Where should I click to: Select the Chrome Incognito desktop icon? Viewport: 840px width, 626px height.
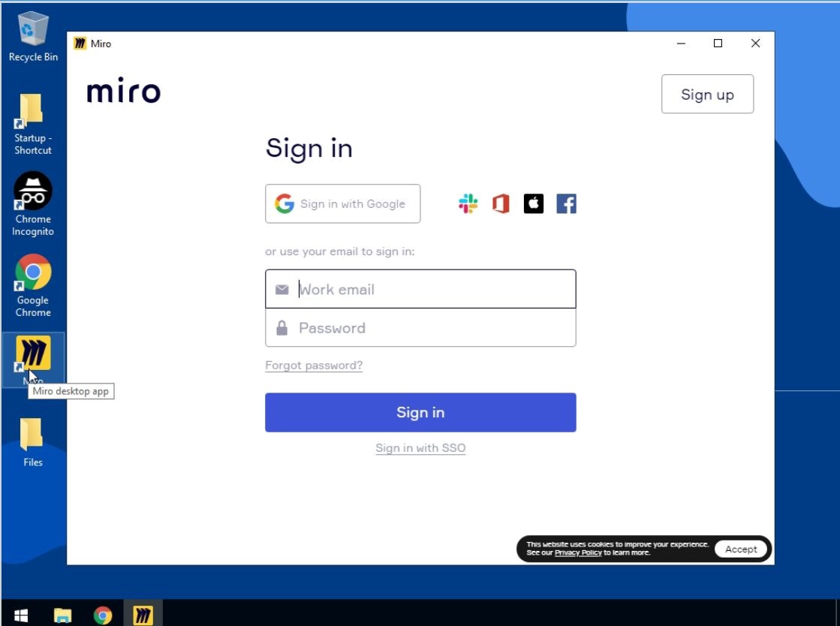[33, 204]
